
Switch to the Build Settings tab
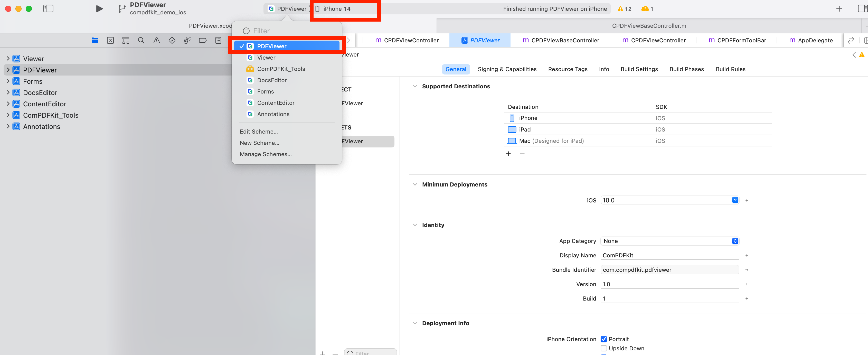639,69
